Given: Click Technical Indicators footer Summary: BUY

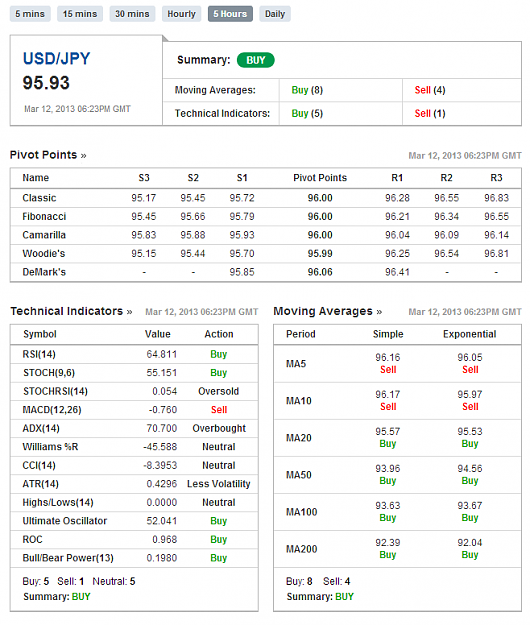Looking at the screenshot, I should (x=57, y=597).
